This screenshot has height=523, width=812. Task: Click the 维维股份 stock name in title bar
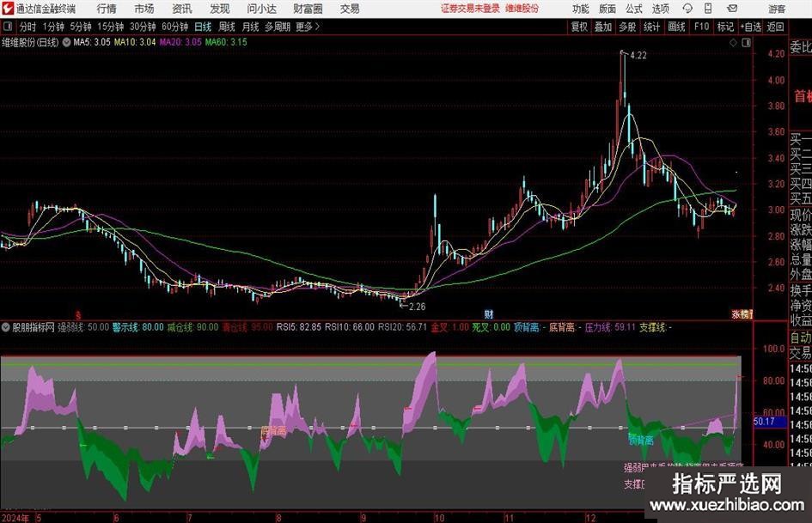pyautogui.click(x=522, y=9)
